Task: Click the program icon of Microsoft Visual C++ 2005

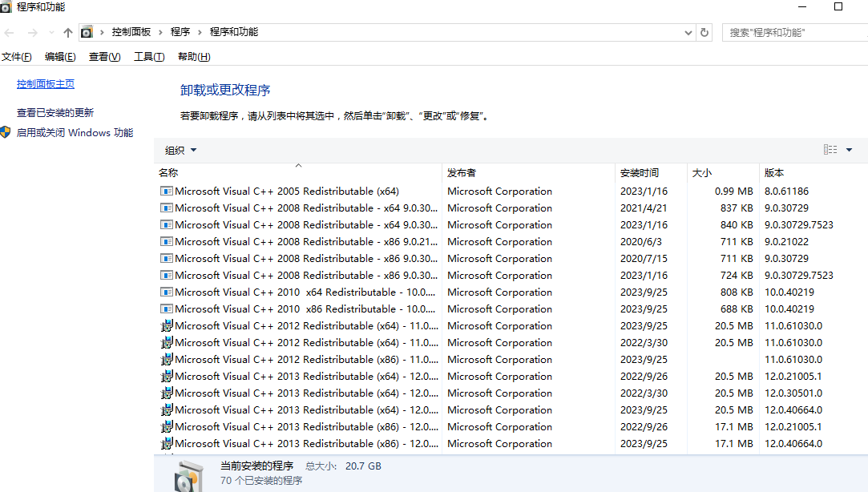Action: coord(166,191)
